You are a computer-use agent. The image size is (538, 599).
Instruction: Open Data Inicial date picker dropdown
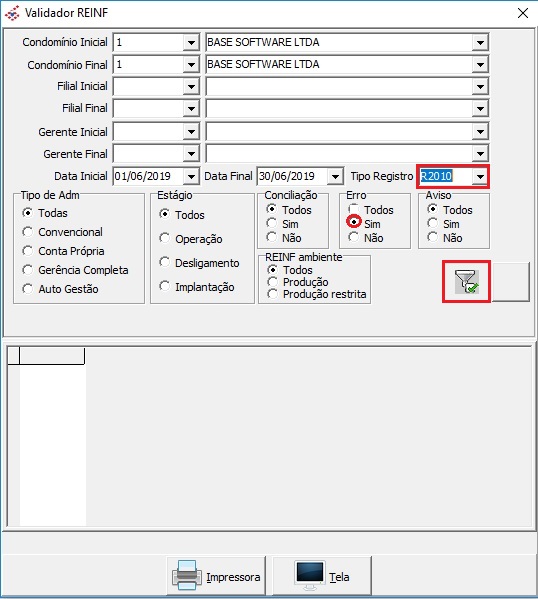191,176
